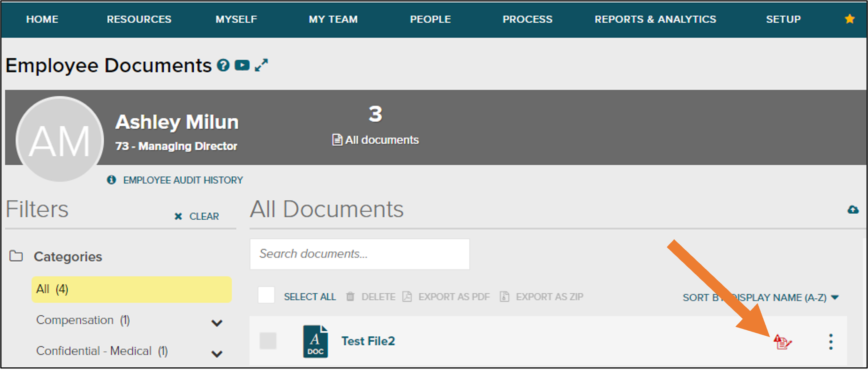Open the three-dot menu for Test File2
The image size is (868, 370).
pyautogui.click(x=831, y=342)
